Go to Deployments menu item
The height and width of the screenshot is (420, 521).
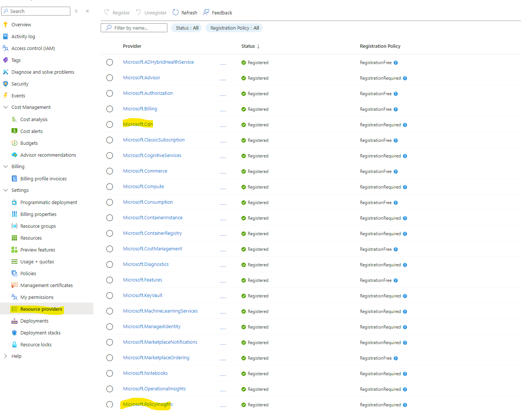34,321
